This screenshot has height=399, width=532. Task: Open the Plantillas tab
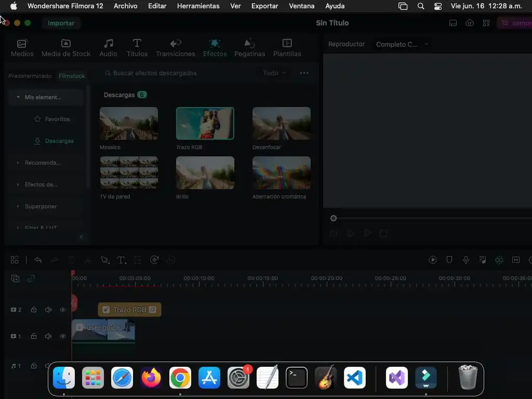(x=287, y=48)
